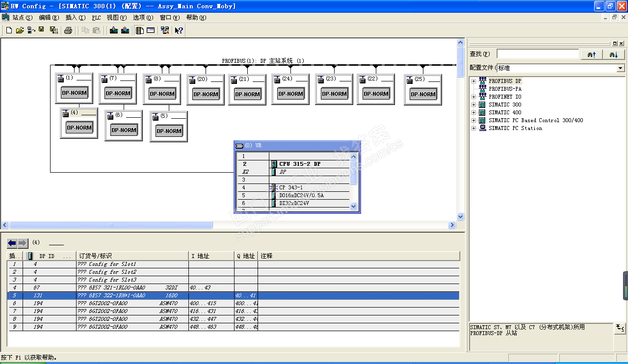
Task: Open the 帮助(H) menu
Action: coord(196,18)
